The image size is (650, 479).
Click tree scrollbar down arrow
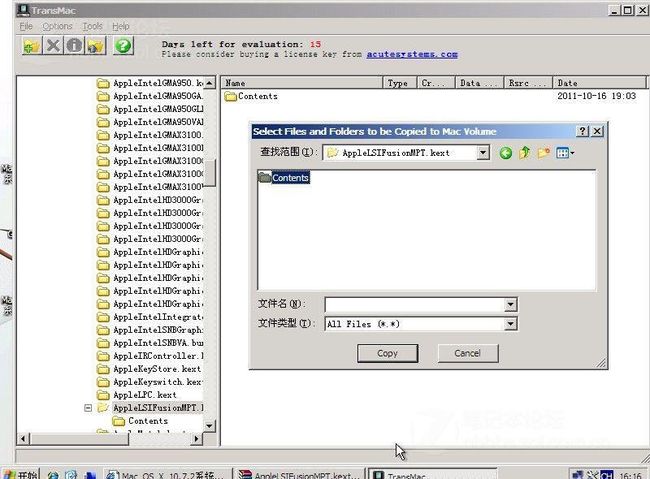[x=210, y=426]
